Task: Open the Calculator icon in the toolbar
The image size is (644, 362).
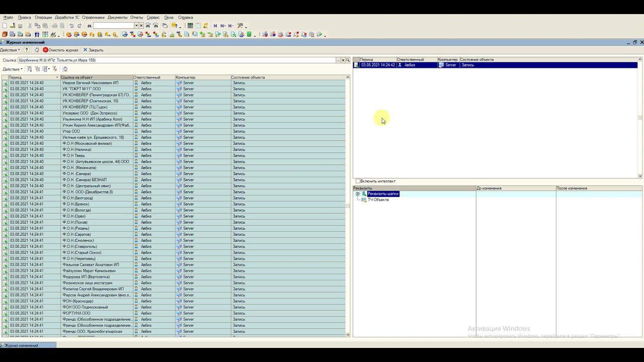Action: point(190,26)
